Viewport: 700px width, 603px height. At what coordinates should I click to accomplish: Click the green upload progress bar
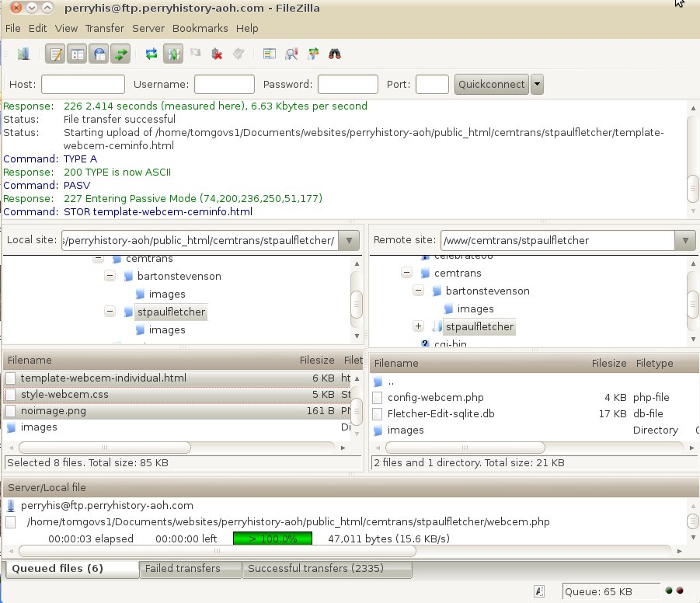[273, 539]
